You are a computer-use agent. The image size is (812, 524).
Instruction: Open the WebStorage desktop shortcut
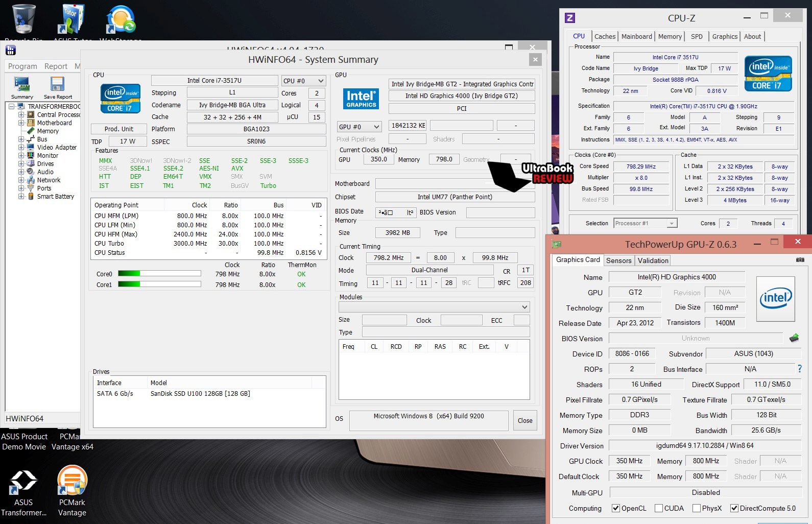[x=121, y=21]
